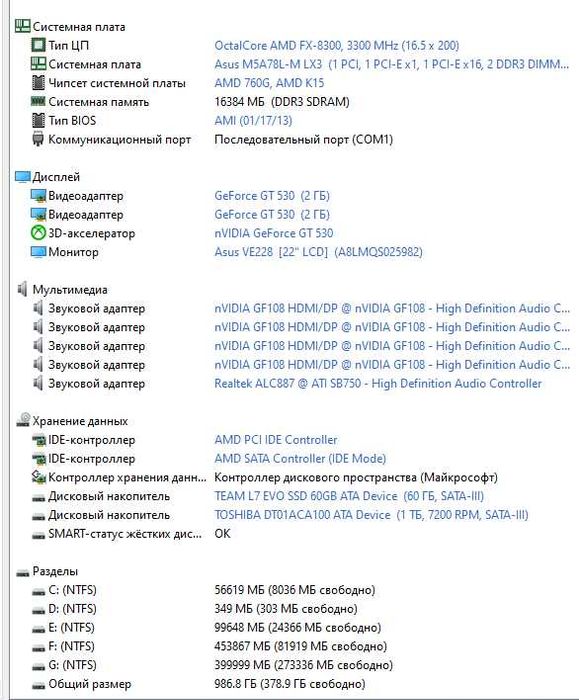This screenshot has width=579, height=700.
Task: Click drive icon of TEAM L7 EVO row
Action: pyautogui.click(x=39, y=497)
